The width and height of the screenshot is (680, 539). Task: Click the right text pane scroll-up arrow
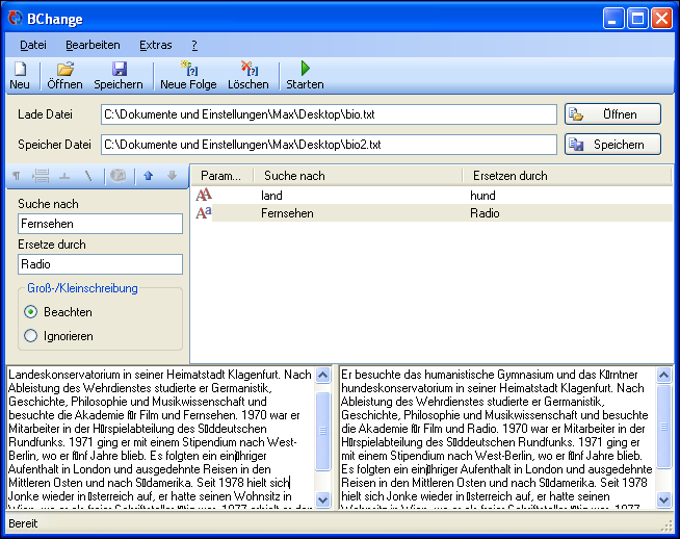point(664,374)
